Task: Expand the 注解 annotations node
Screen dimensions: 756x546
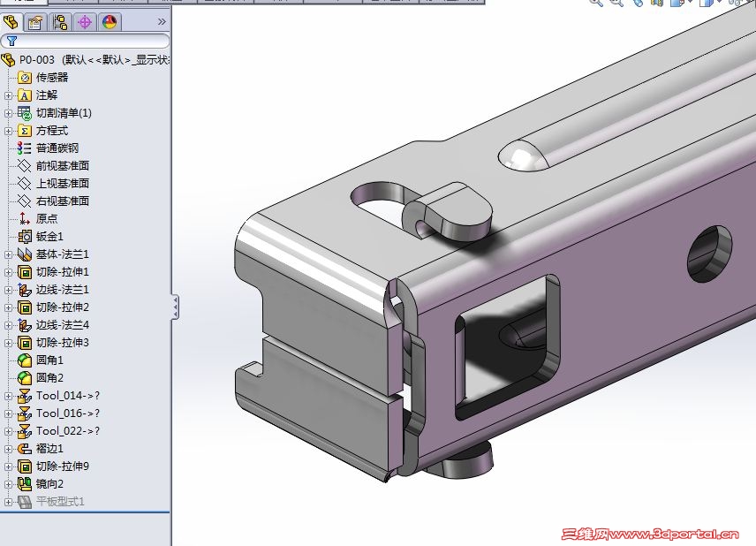Action: point(8,95)
